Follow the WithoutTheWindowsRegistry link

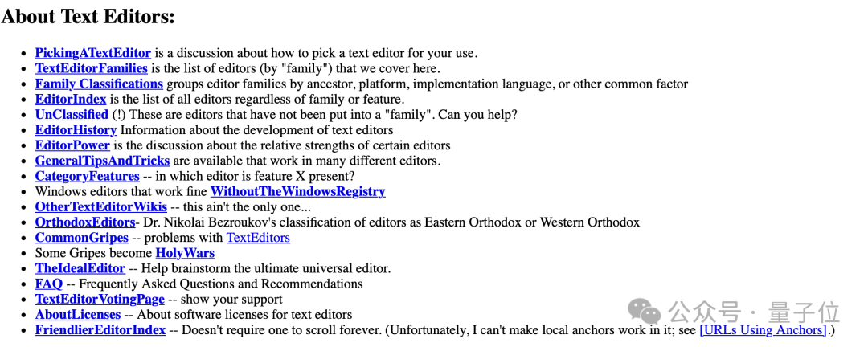click(298, 192)
